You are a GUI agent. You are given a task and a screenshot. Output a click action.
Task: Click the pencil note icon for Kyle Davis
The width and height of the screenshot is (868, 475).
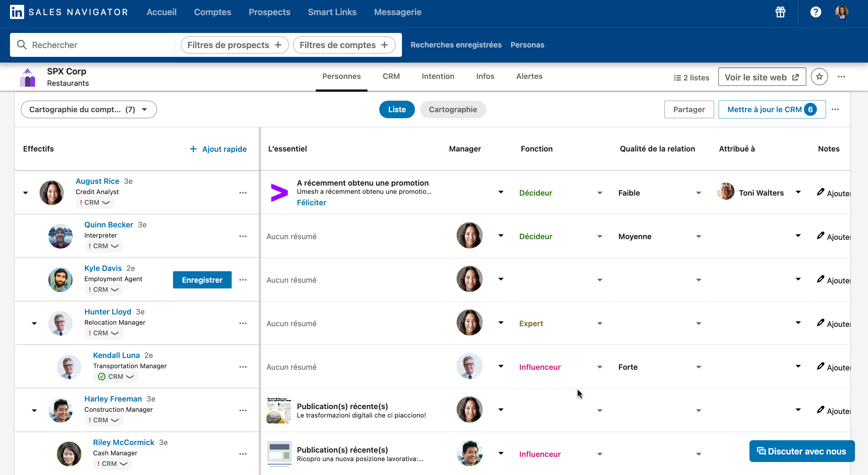click(821, 279)
